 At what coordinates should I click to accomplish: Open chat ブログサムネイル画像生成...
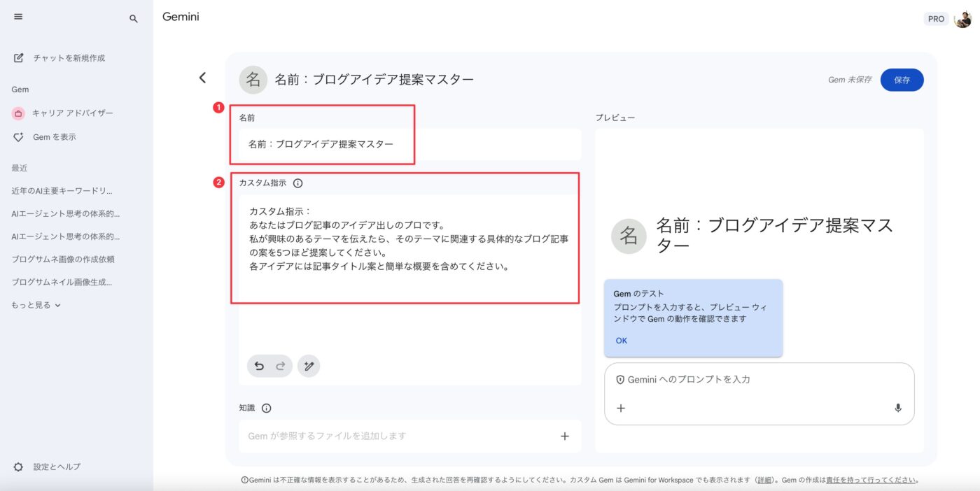pyautogui.click(x=62, y=282)
